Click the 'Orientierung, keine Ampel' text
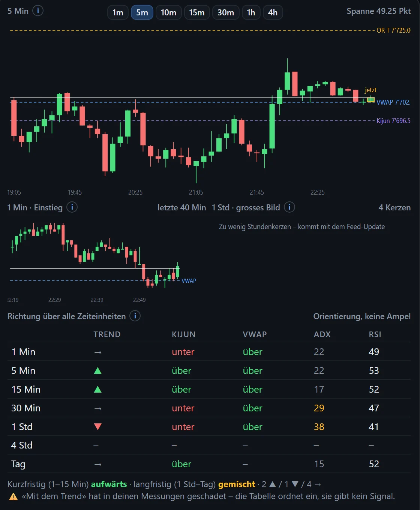The height and width of the screenshot is (510, 420). coord(362,316)
